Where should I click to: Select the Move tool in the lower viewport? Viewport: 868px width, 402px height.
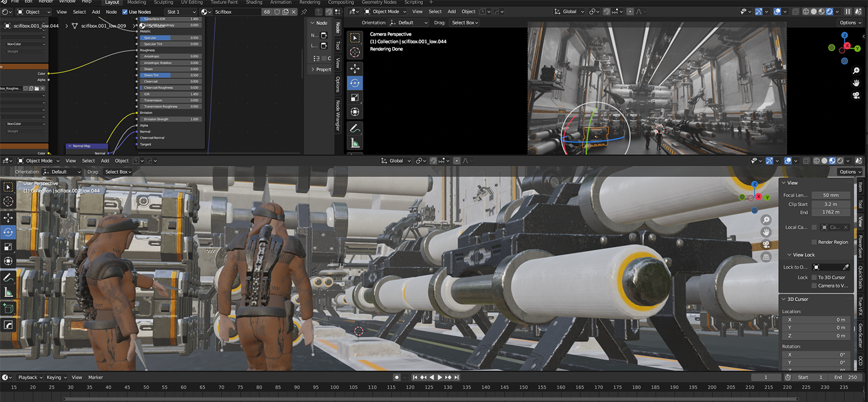coord(8,217)
